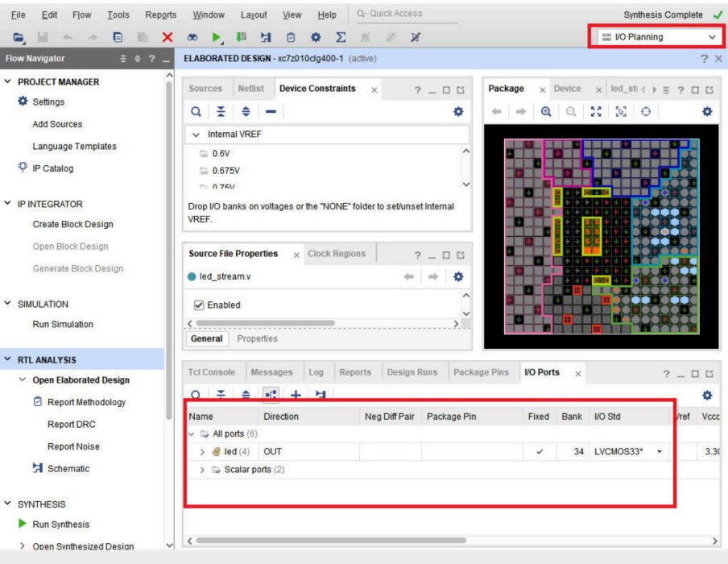The image size is (728, 564).
Task: Open the I/O Planning layout dropdown
Action: tap(658, 37)
